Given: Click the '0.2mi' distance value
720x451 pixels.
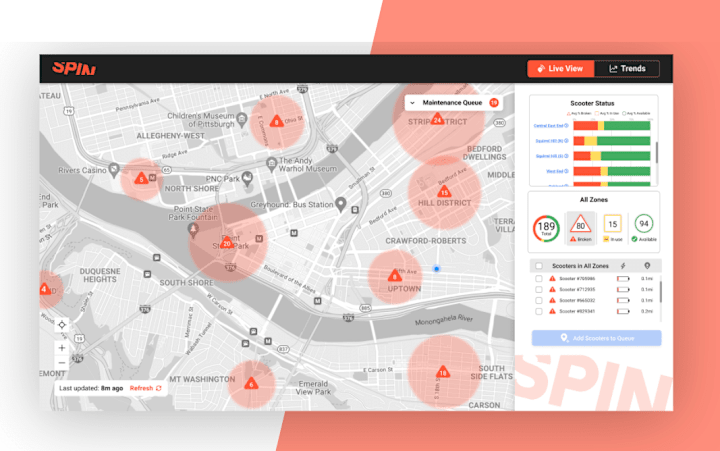Looking at the screenshot, I should coord(647,311).
